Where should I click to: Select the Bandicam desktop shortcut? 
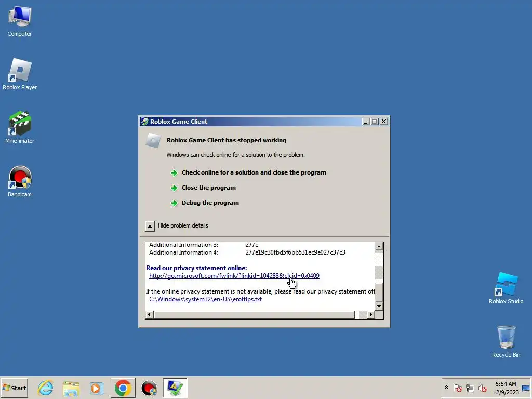tap(20, 181)
